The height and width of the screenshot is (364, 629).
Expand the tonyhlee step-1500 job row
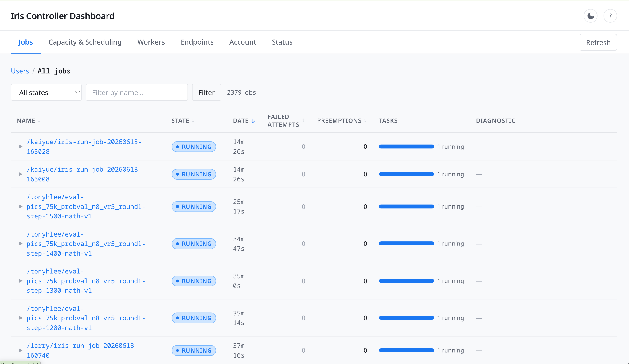(21, 206)
